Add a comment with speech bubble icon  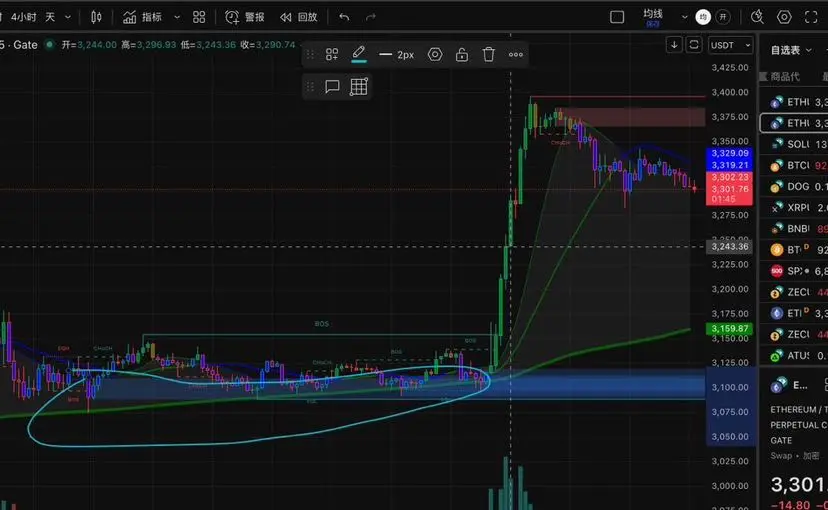point(332,86)
